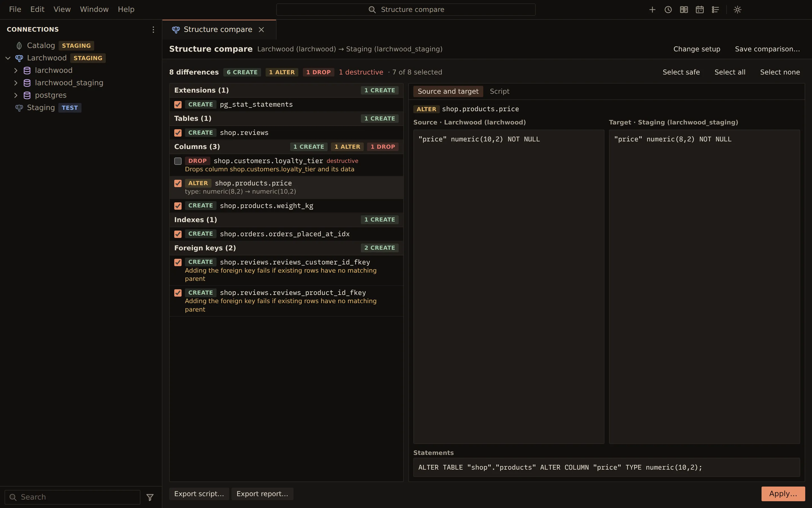The image size is (812, 508).
Task: Click the search magnifier in sidebar
Action: click(13, 497)
